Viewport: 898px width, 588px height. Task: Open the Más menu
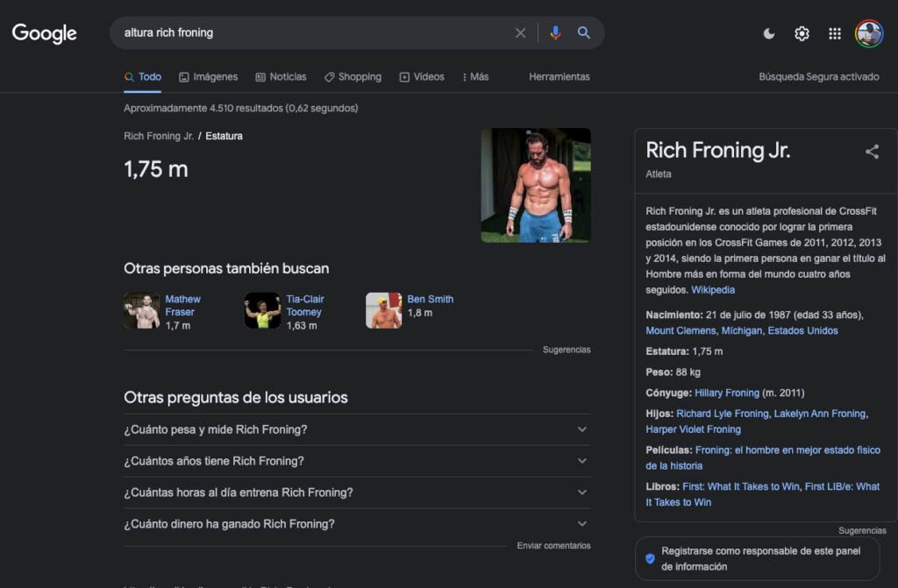tap(475, 77)
